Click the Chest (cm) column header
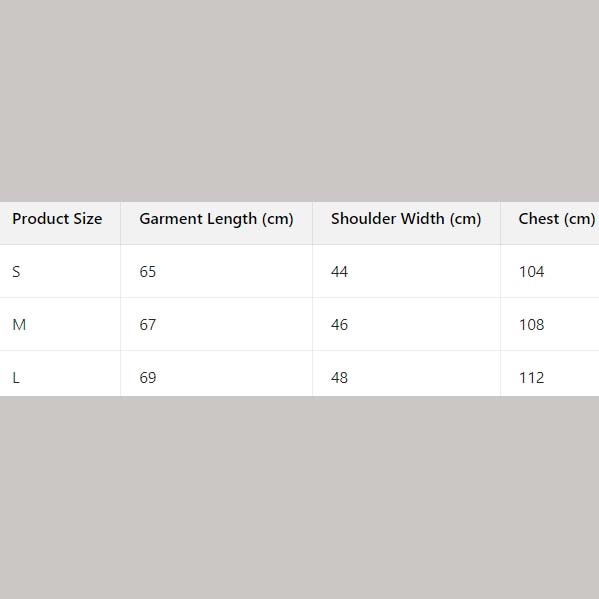 557,219
